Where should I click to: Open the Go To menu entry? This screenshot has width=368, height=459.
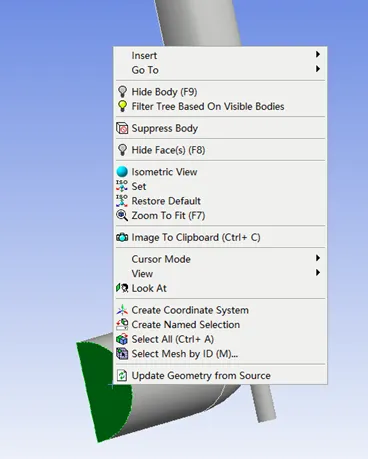coord(221,70)
